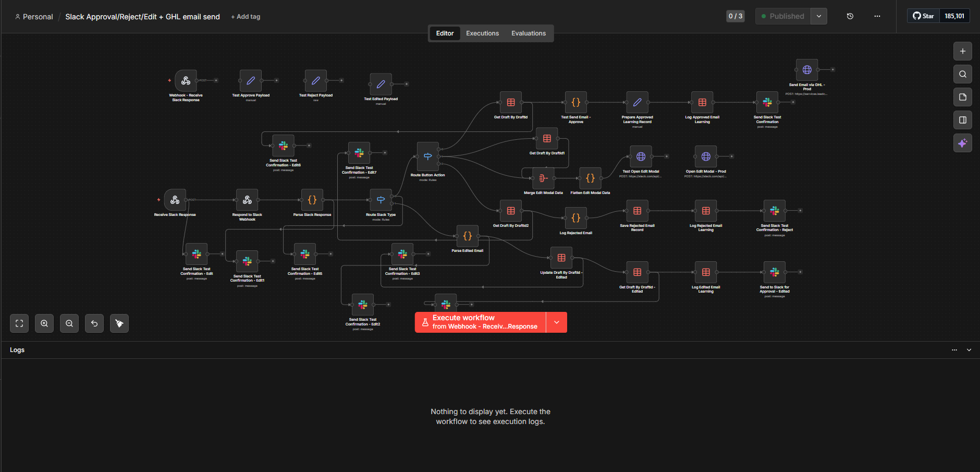Click the GitHub Star button
This screenshot has height=472, width=980.
(923, 16)
